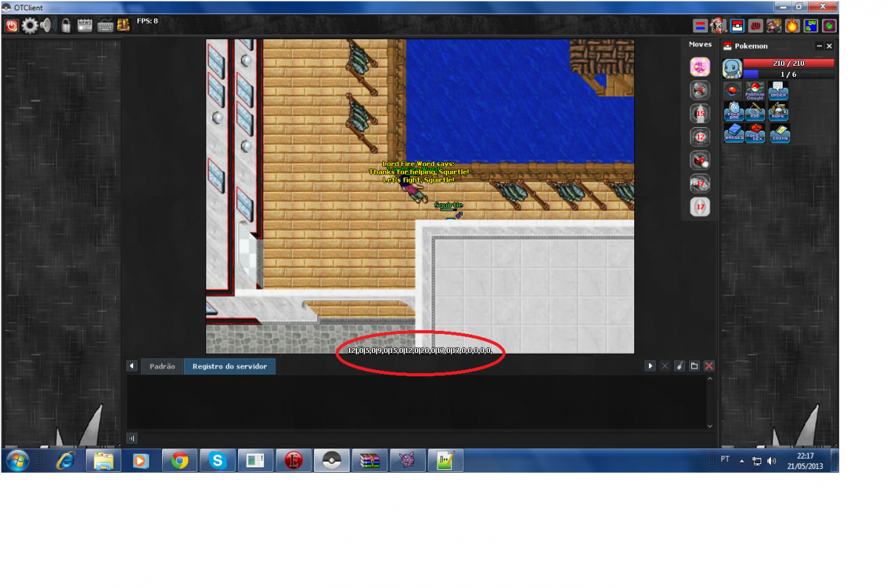Select the bottom white move slot
This screenshot has width=887, height=588.
700,207
